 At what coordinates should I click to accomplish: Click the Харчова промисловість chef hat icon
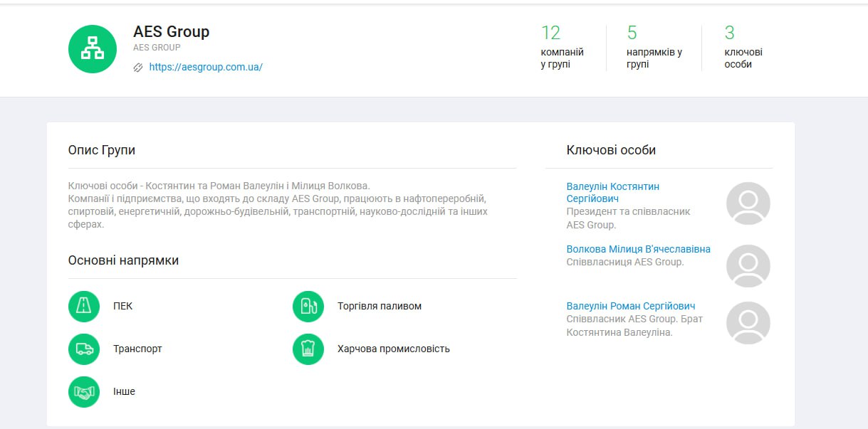coord(308,349)
